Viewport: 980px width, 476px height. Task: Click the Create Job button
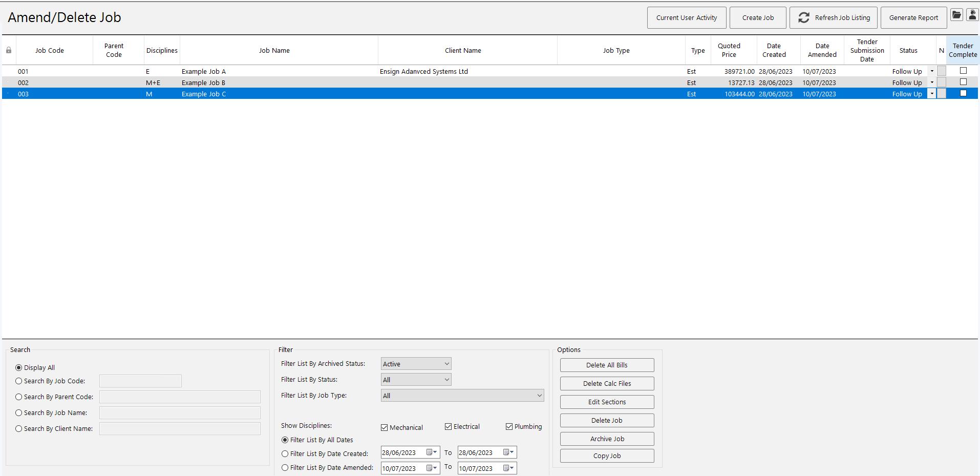pyautogui.click(x=758, y=17)
